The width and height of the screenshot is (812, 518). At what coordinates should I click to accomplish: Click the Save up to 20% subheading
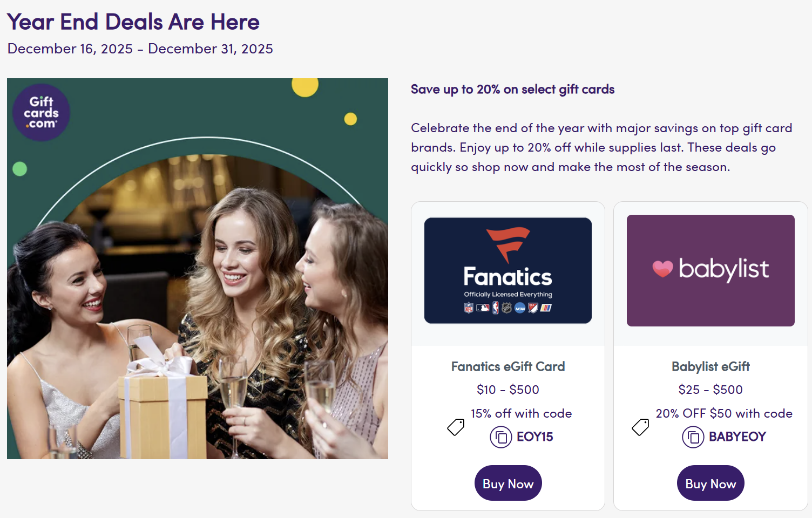(x=512, y=90)
